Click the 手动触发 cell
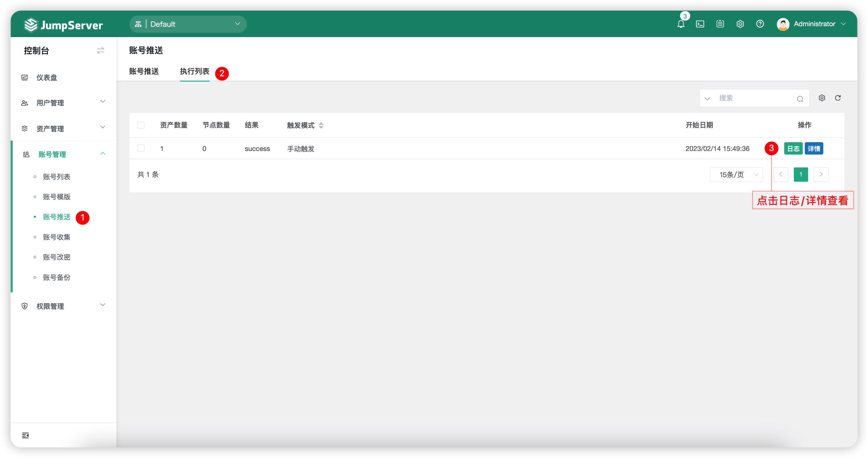 click(x=301, y=149)
